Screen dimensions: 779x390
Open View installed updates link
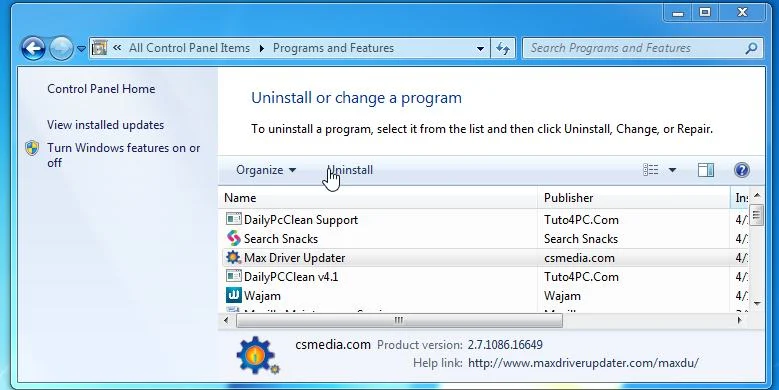click(x=105, y=125)
